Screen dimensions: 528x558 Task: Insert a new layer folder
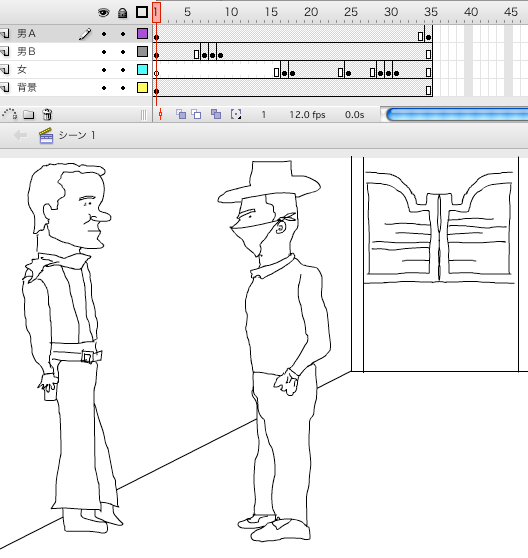(x=29, y=115)
